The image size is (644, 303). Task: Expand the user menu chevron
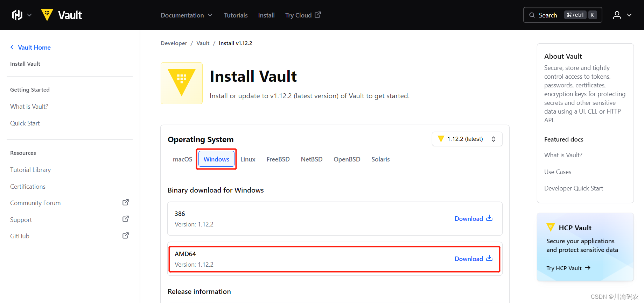629,15
